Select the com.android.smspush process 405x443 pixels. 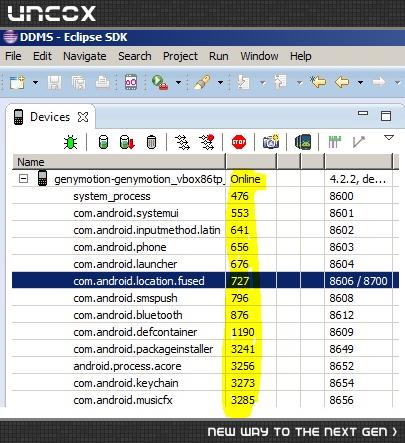(x=205, y=298)
